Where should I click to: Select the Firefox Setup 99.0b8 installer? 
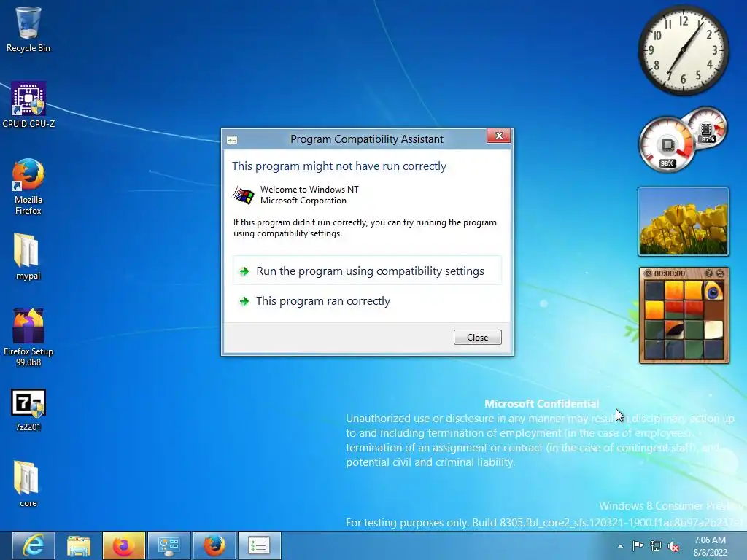pos(28,337)
